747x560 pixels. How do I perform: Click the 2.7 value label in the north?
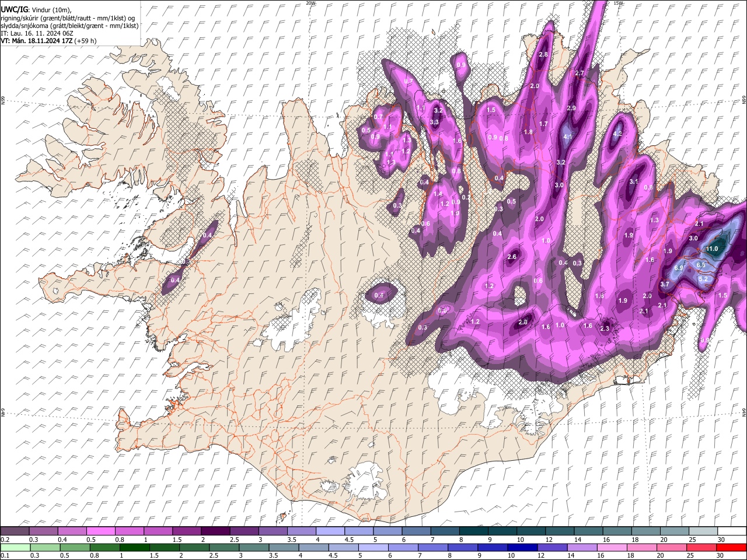[x=580, y=73]
